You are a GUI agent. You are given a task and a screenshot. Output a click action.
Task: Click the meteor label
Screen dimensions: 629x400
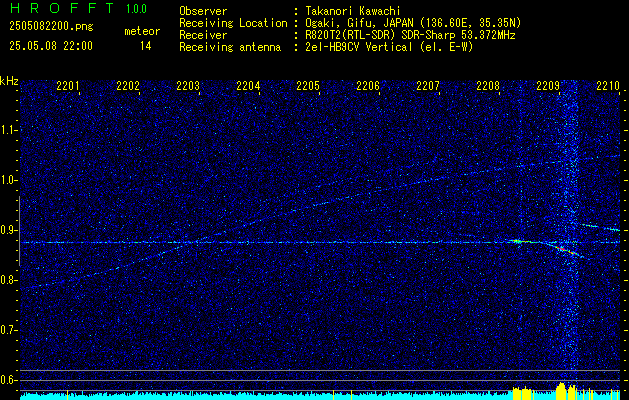142,31
